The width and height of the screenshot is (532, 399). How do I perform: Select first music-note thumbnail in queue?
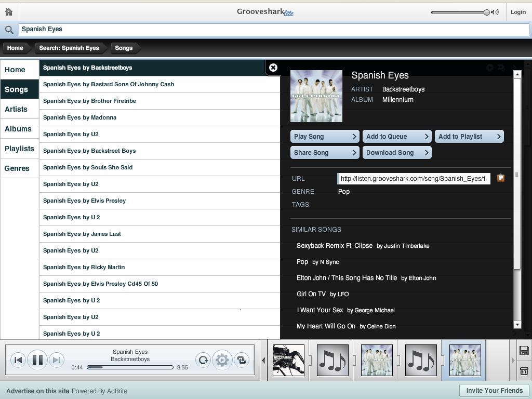click(332, 360)
